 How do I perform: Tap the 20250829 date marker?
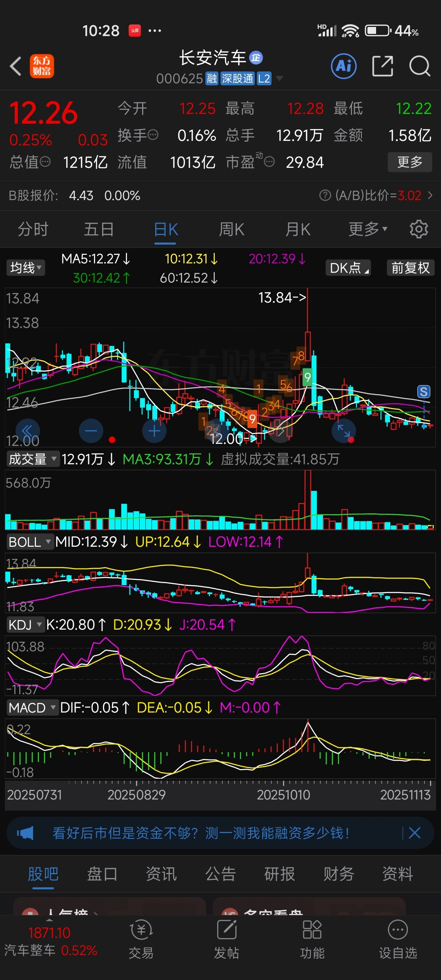pos(136,795)
